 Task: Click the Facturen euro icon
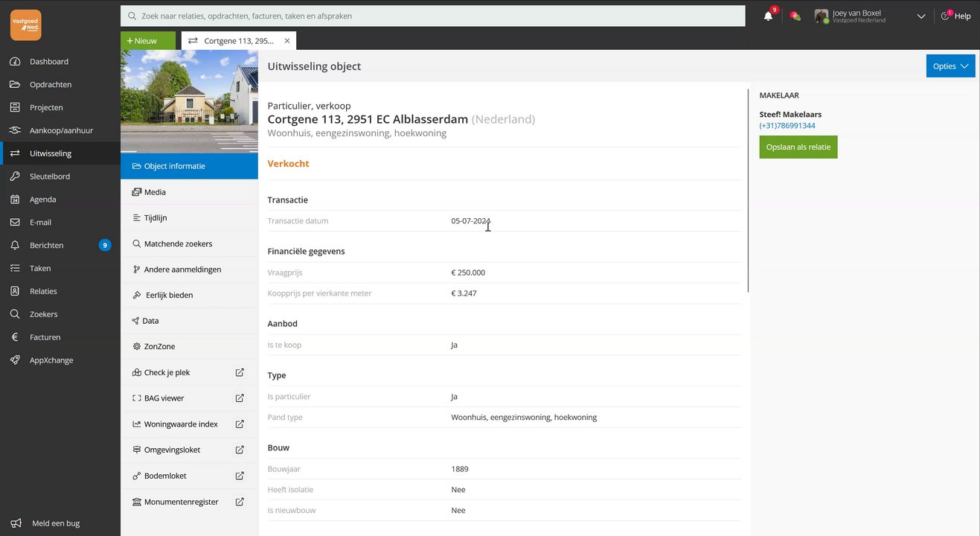15,337
